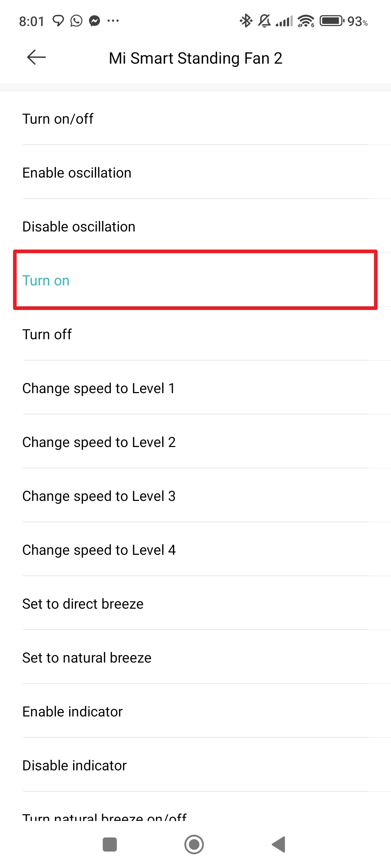This screenshot has width=391, height=868.
Task: Choose Change speed to Level 3
Action: (x=195, y=496)
